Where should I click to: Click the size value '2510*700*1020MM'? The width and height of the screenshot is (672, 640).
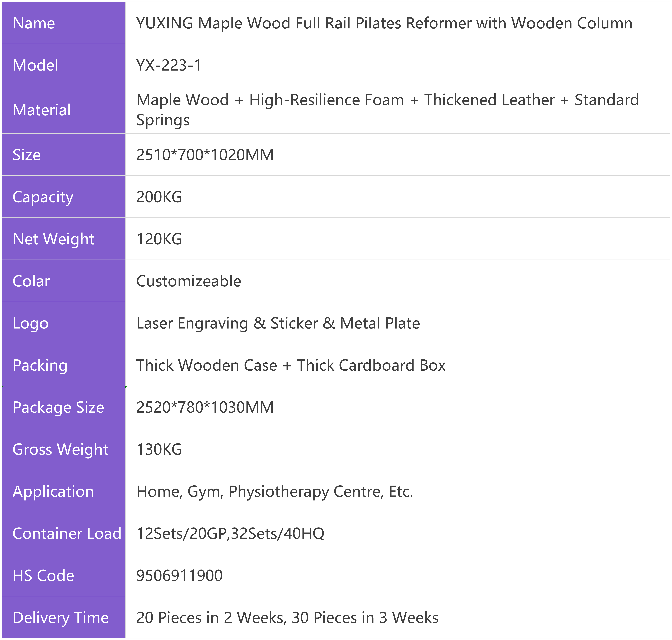click(x=205, y=155)
